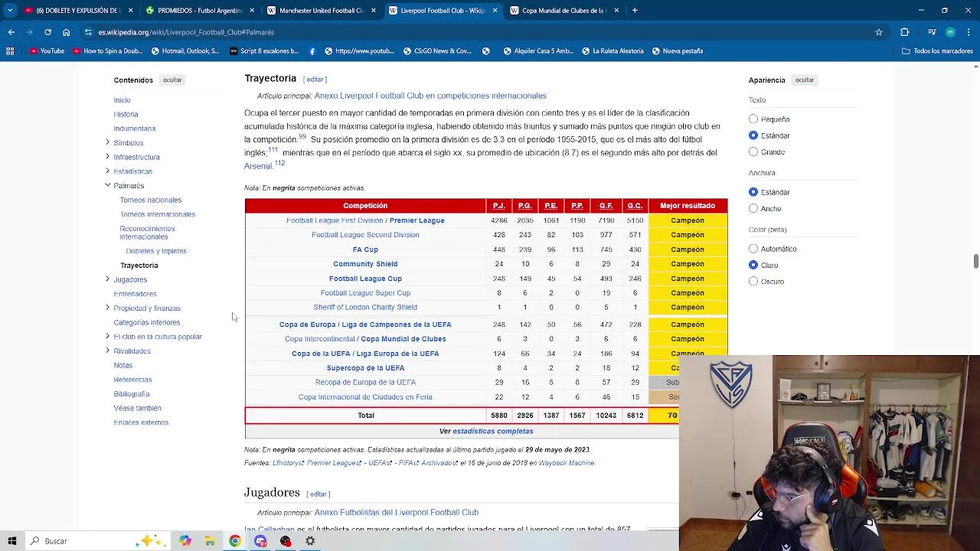Open the media control icon in toolbar
The image size is (980, 551).
[932, 32]
